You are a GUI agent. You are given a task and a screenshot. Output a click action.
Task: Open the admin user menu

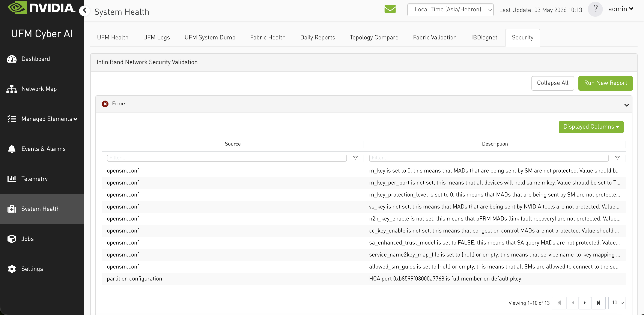click(x=621, y=9)
